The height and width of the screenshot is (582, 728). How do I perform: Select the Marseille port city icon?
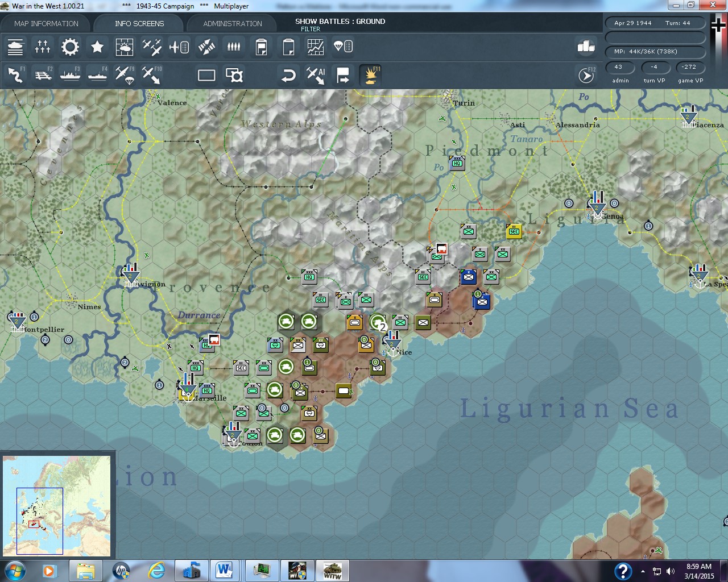[187, 387]
